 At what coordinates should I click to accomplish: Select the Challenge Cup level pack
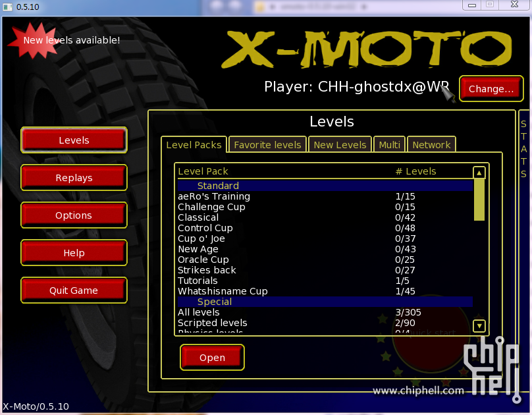click(325, 207)
